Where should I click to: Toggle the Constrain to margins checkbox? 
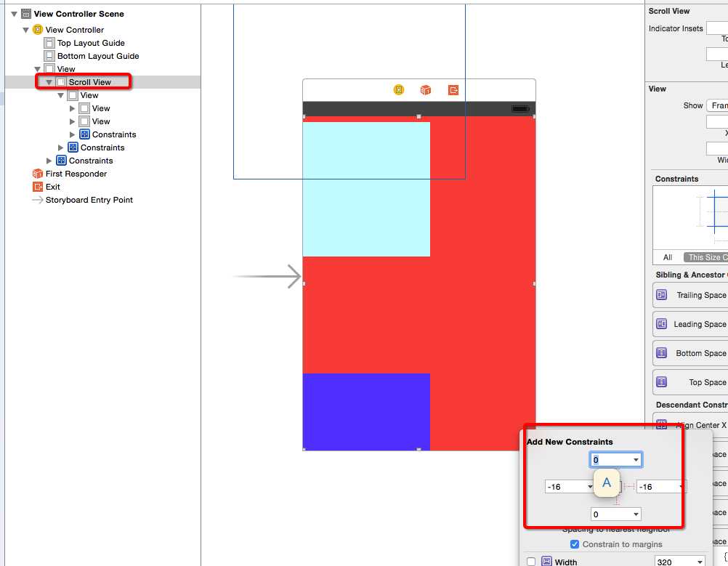click(574, 543)
